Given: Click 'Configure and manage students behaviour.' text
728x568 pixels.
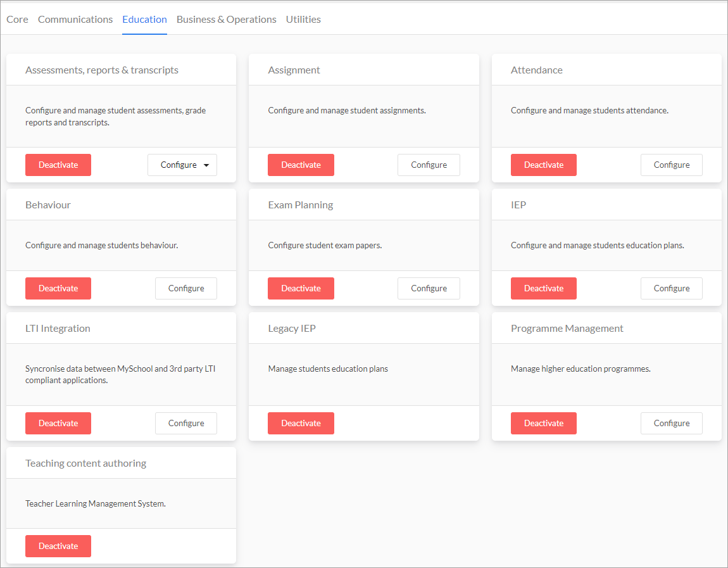Looking at the screenshot, I should [x=101, y=245].
